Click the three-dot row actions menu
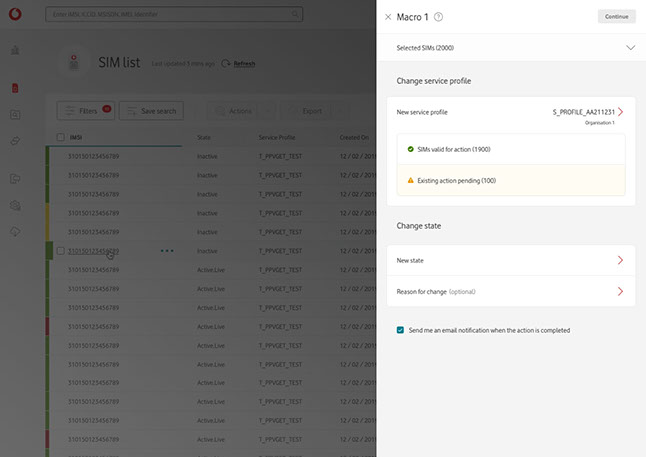 tap(167, 251)
